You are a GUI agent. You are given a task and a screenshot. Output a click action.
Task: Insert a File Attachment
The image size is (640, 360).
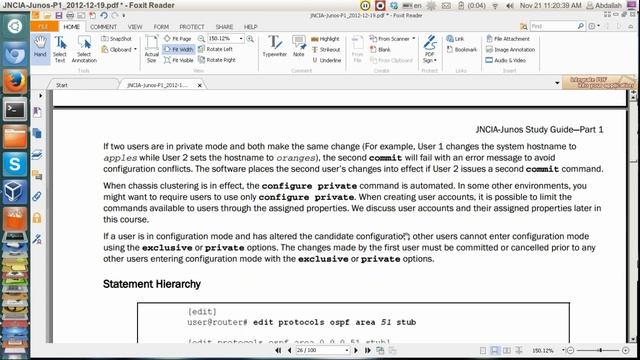[x=508, y=39]
